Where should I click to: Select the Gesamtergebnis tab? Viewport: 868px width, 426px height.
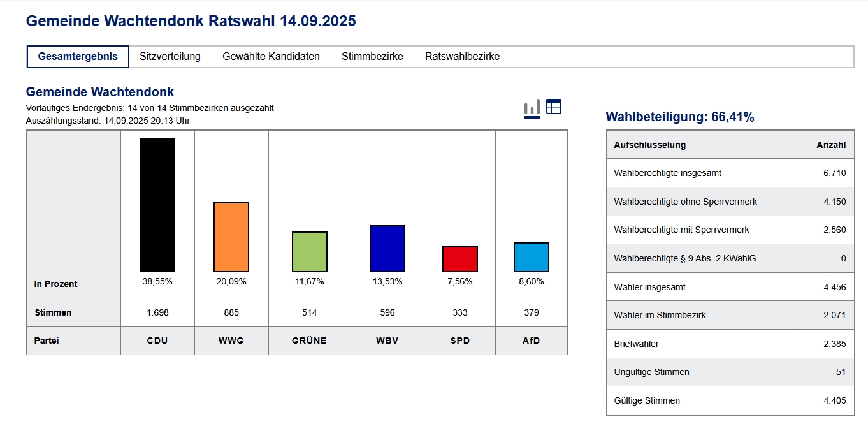[78, 57]
